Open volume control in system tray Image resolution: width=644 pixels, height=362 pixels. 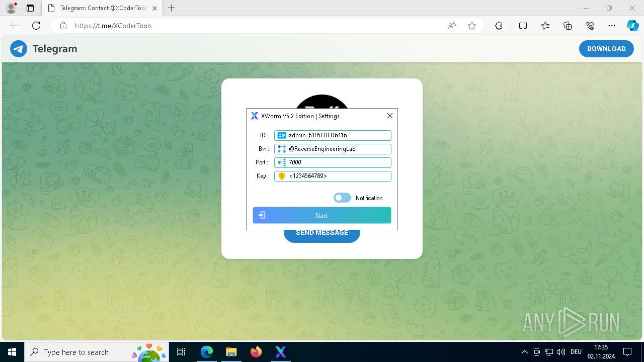coord(561,352)
